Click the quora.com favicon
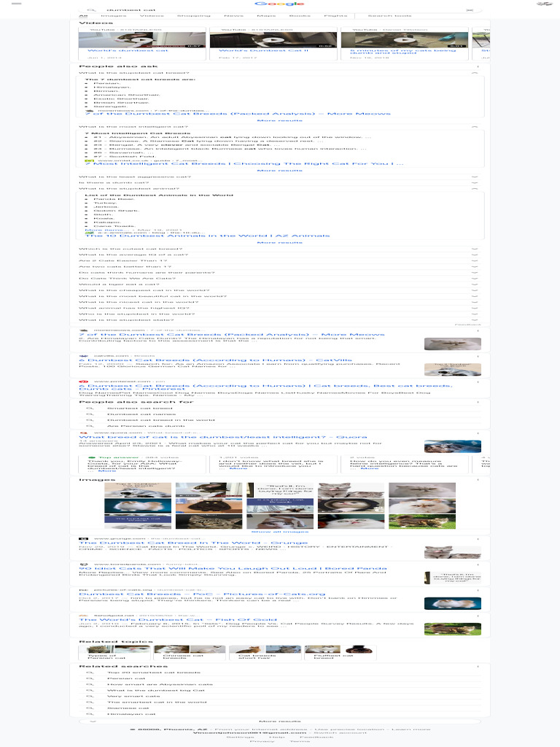The image size is (560, 747). (83, 433)
